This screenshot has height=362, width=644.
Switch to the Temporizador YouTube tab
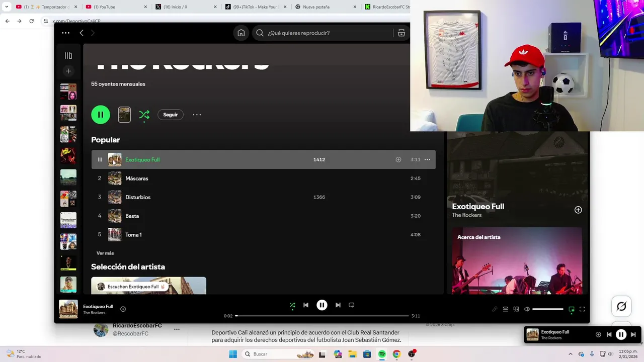tap(45, 7)
